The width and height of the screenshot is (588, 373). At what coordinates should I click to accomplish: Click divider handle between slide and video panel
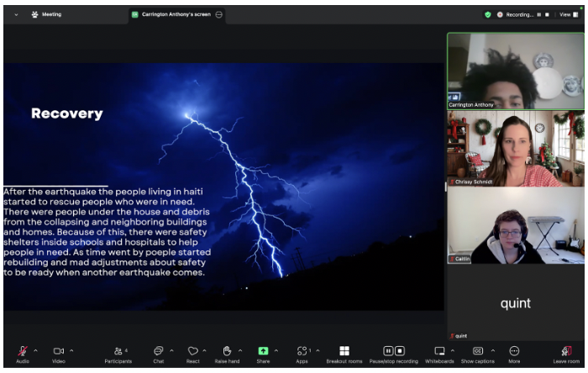pyautogui.click(x=445, y=186)
